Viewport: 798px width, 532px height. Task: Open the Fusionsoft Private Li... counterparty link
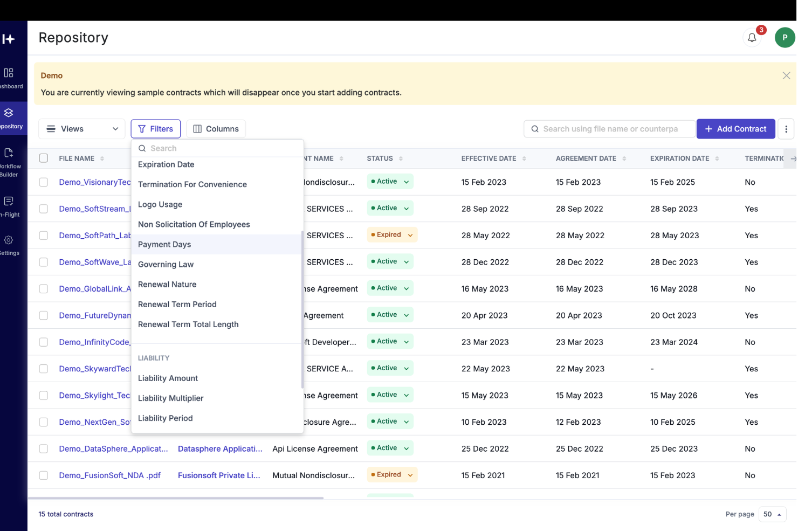click(218, 475)
